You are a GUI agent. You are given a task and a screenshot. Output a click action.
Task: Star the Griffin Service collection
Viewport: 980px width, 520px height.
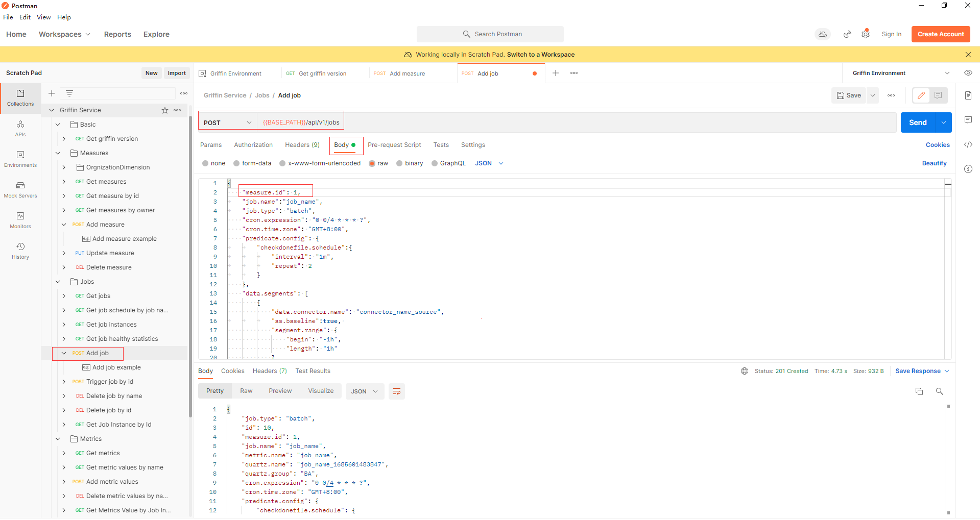coord(165,110)
